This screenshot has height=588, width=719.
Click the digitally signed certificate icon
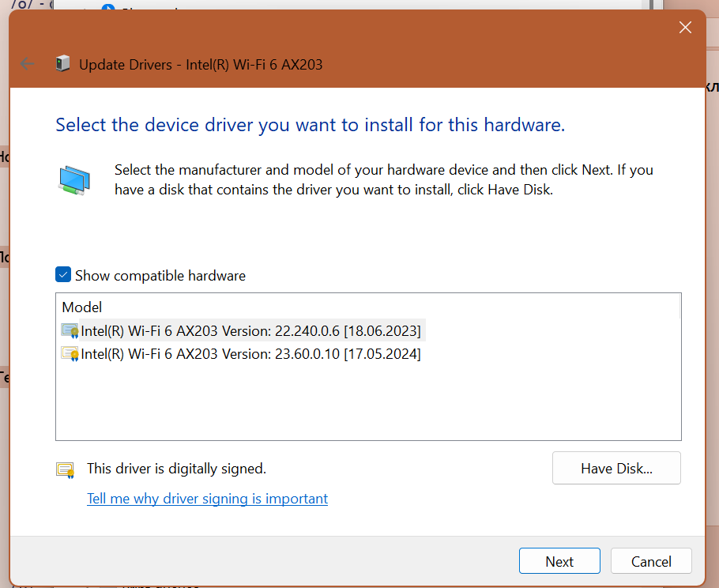(65, 469)
